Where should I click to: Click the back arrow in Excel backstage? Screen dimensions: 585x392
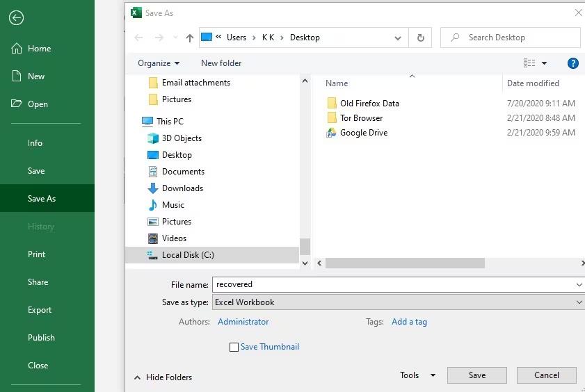16,18
